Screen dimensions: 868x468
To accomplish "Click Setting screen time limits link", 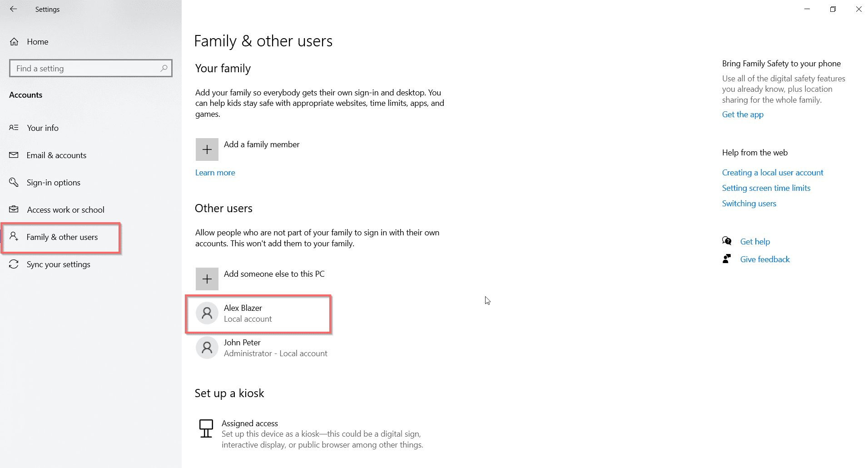I will (x=766, y=188).
